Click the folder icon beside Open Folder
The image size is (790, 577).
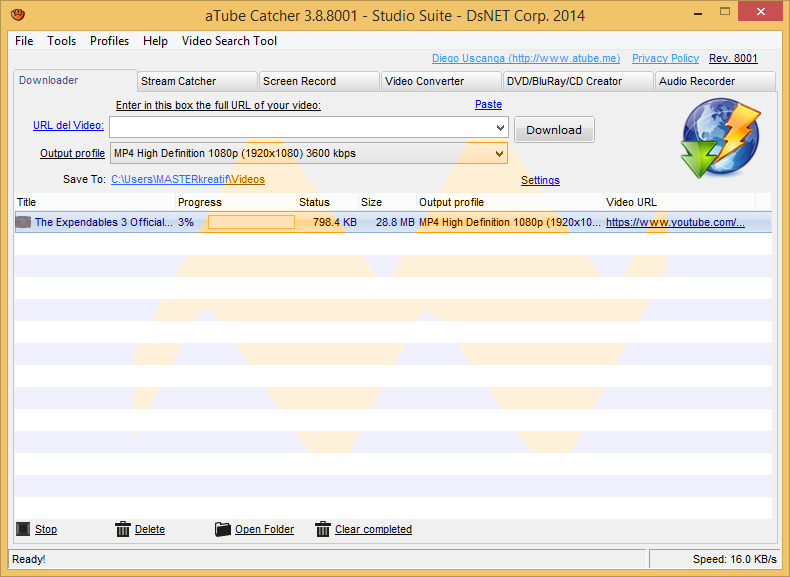(x=223, y=529)
